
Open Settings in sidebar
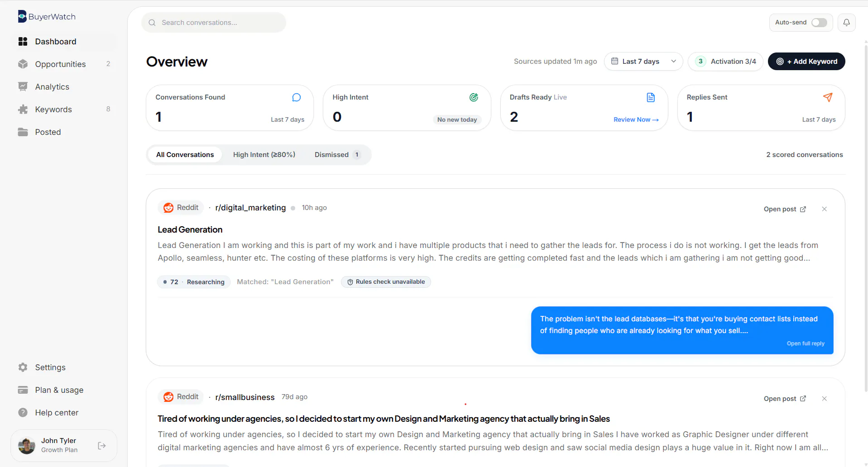pyautogui.click(x=64, y=367)
